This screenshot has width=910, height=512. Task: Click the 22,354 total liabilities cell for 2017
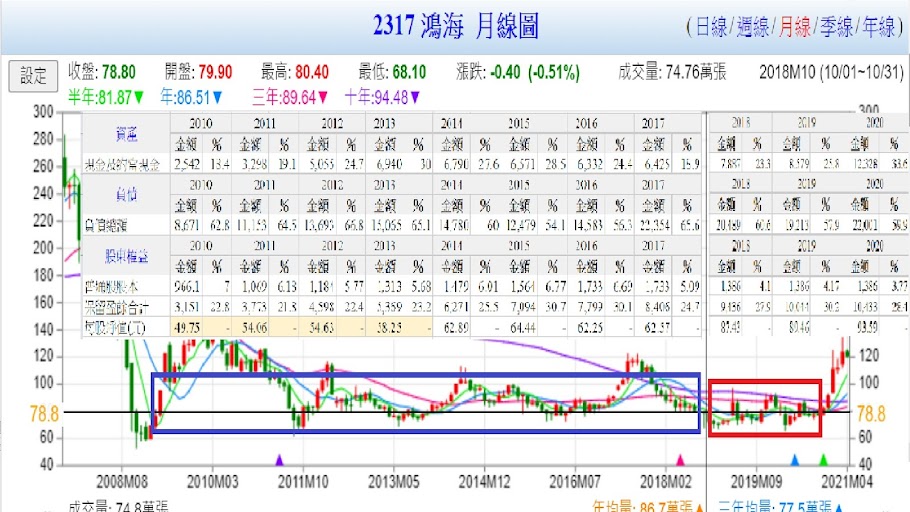tap(655, 225)
